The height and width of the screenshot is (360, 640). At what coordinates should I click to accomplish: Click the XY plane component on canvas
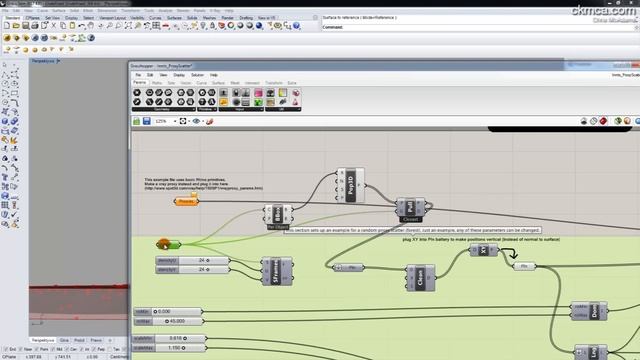(484, 250)
